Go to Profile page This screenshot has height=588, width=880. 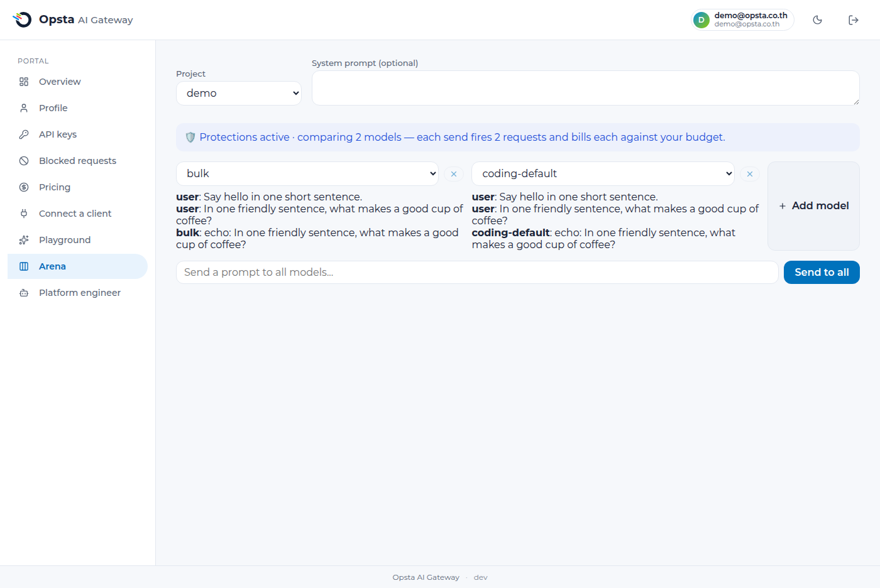pos(77,108)
